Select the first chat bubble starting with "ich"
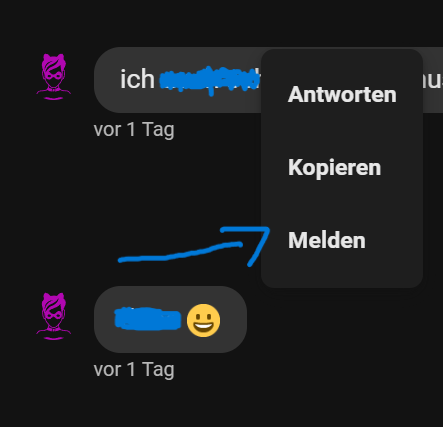Image resolution: width=443 pixels, height=427 pixels. tap(178, 80)
